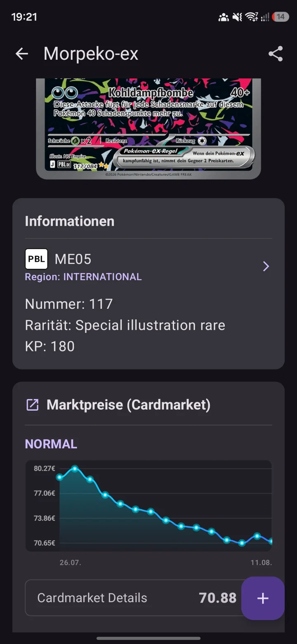Select the NORMAL price variant label

tap(51, 444)
